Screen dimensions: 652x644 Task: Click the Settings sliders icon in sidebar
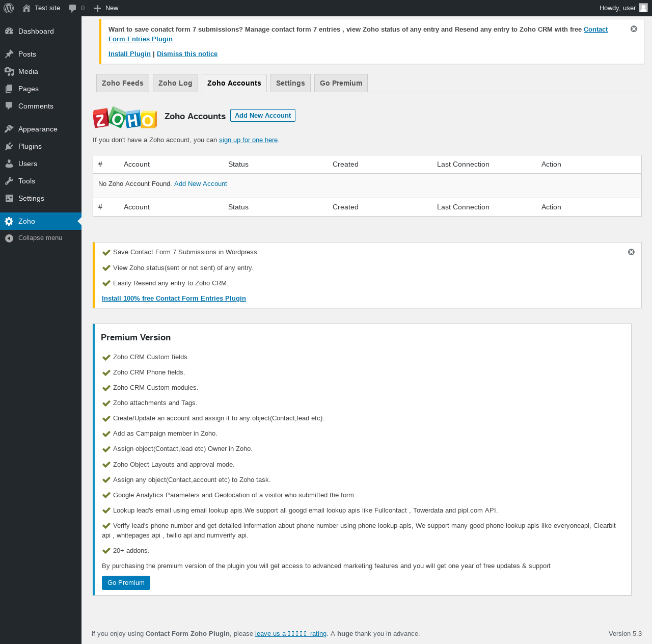tap(9, 198)
